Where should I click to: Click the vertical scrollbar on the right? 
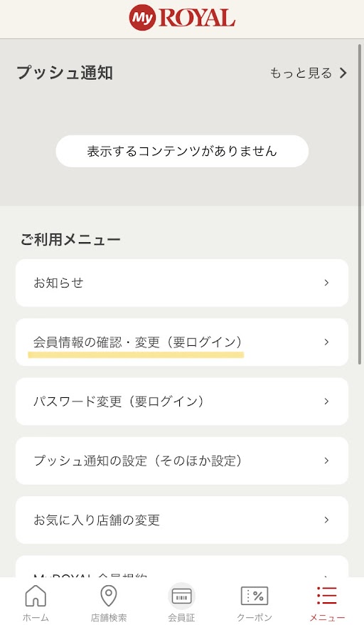click(x=361, y=204)
